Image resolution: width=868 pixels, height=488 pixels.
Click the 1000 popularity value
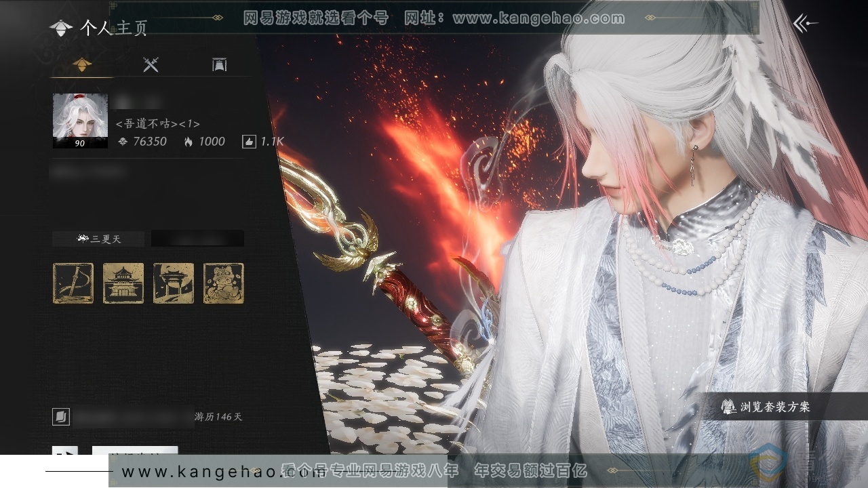pos(212,142)
